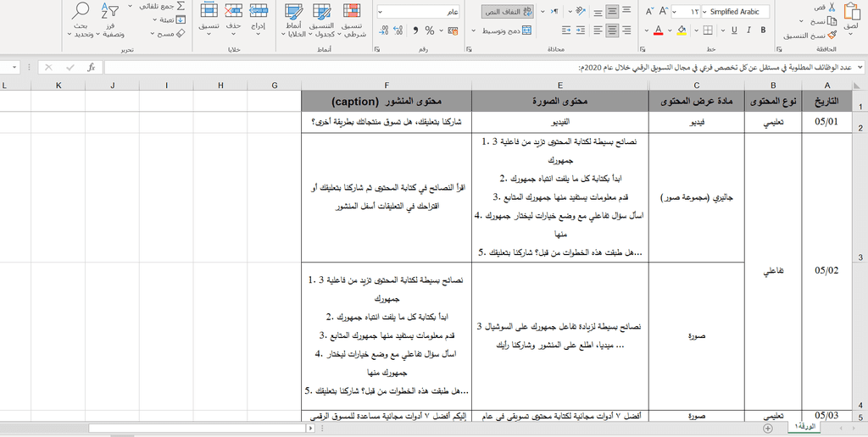Toggle Middle vertical alignment
This screenshot has width=868, height=437.
pos(612,12)
